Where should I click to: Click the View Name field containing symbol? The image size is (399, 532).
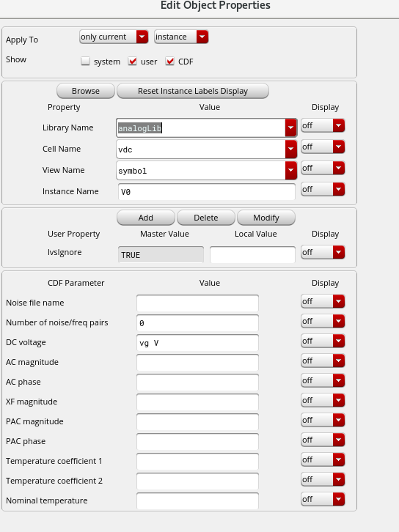click(201, 171)
